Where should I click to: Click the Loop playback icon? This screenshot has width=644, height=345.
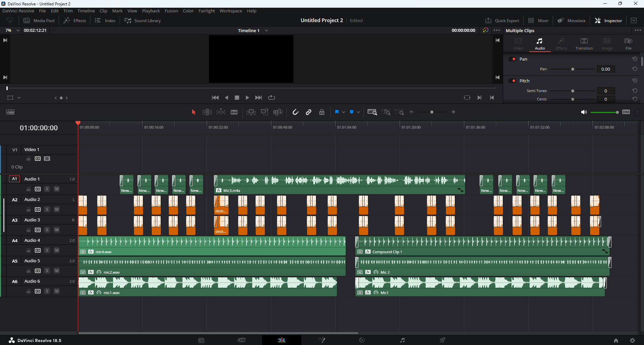coord(271,98)
